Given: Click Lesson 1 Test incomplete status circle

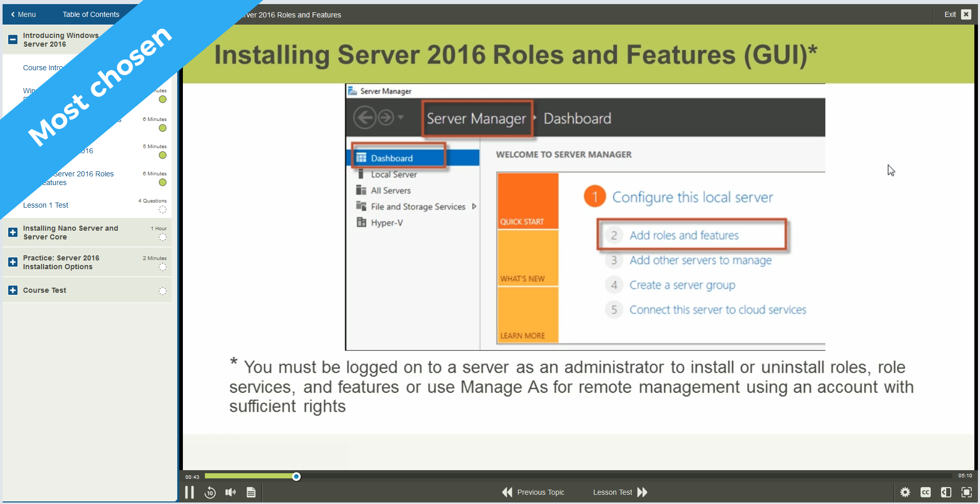Looking at the screenshot, I should tap(162, 209).
